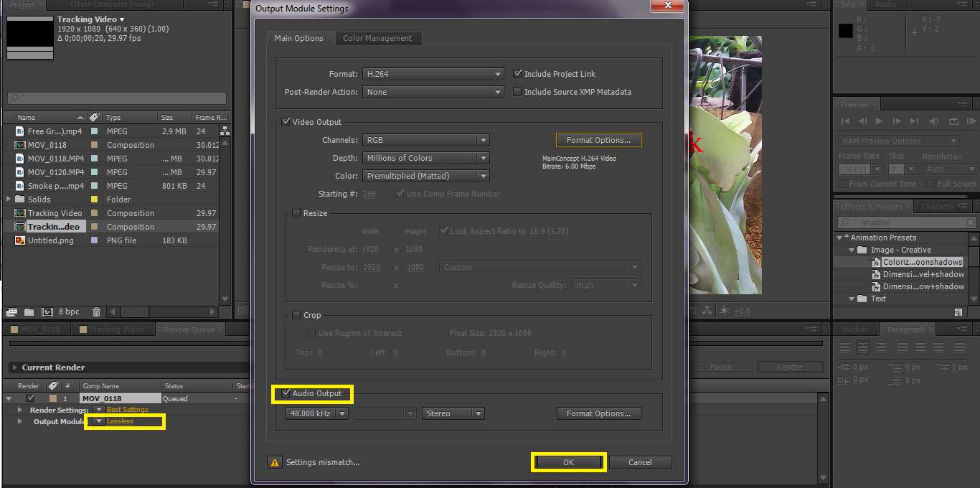Create a new folder in the Project panel

(29, 311)
